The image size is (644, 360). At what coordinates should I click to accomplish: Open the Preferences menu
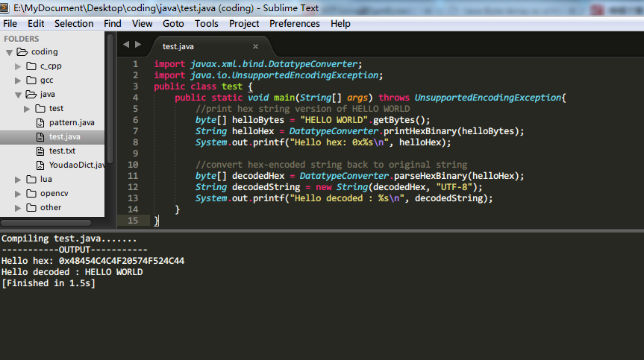click(294, 24)
